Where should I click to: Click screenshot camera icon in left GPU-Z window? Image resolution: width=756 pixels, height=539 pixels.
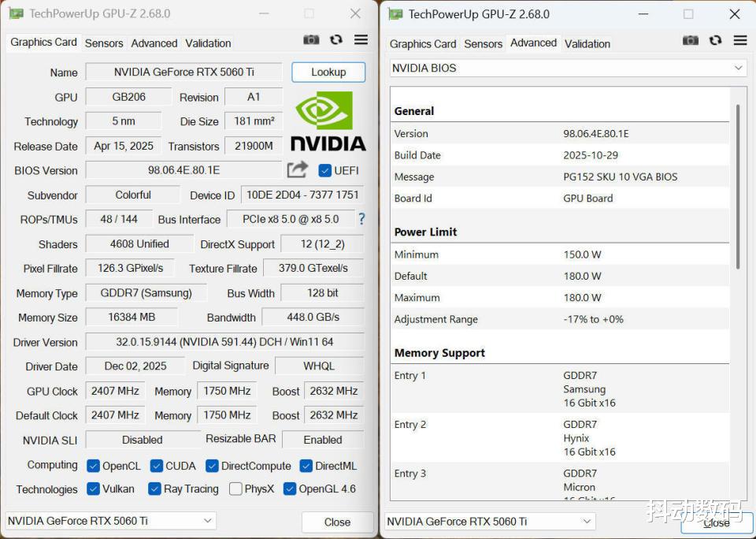pyautogui.click(x=311, y=40)
